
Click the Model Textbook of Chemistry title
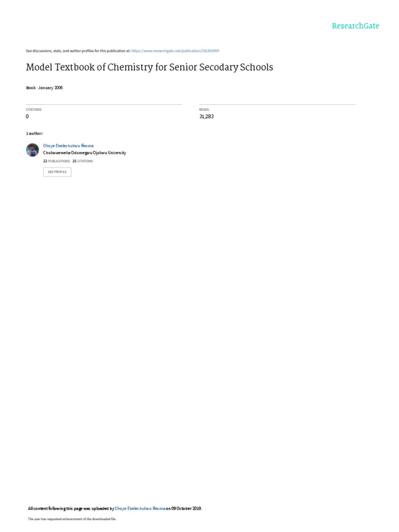pyautogui.click(x=149, y=67)
